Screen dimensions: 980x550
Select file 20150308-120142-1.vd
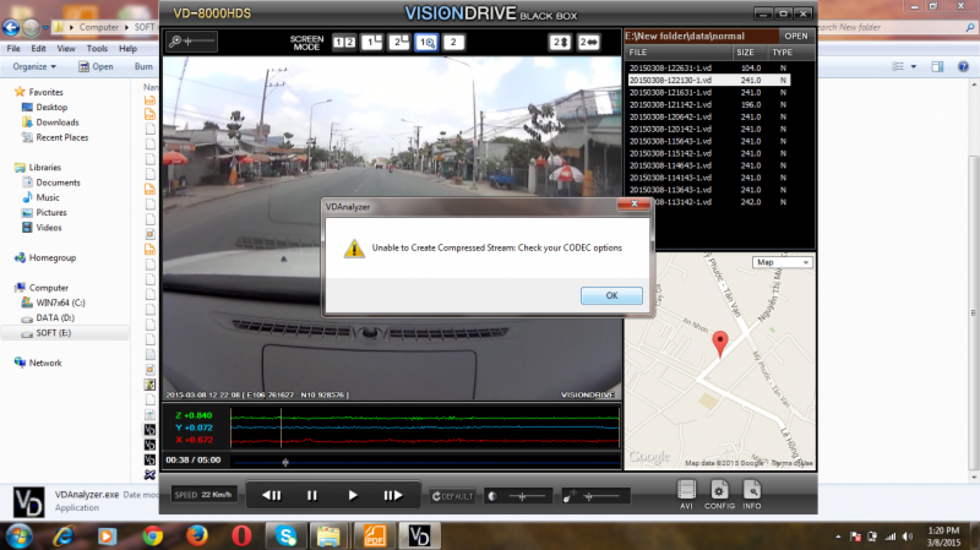coord(709,129)
